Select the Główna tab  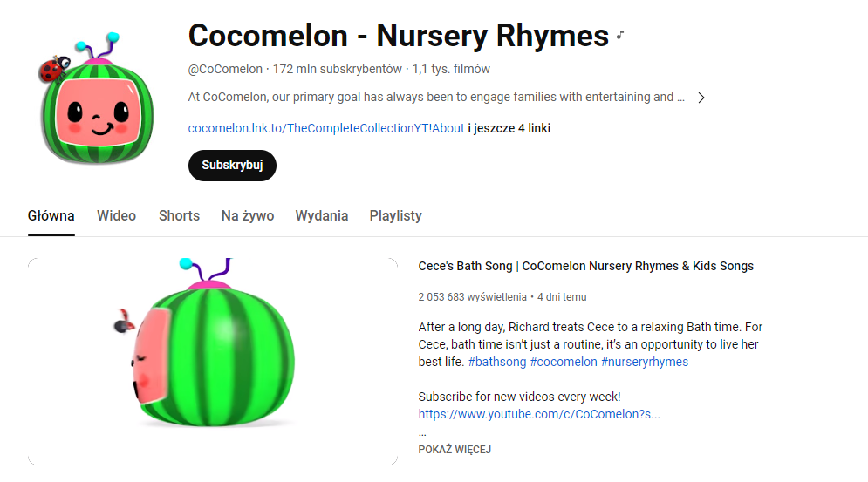[51, 215]
